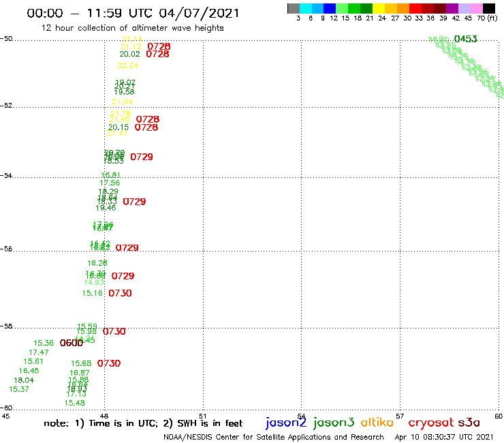This screenshot has width=504, height=443.
Task: Select the '18.04' wave height value
Action: coord(24,380)
